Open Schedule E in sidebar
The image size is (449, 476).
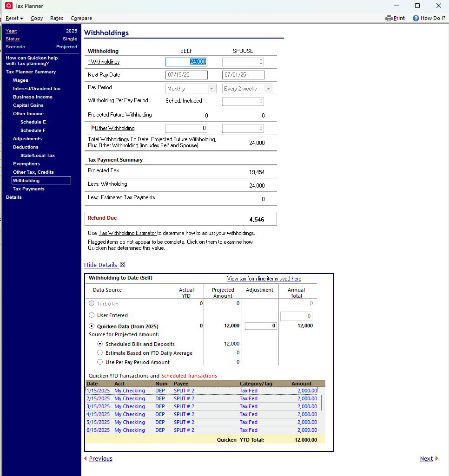point(33,122)
